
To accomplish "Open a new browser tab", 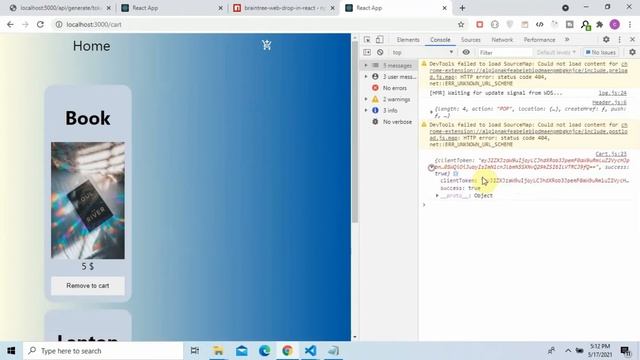I will [x=462, y=8].
